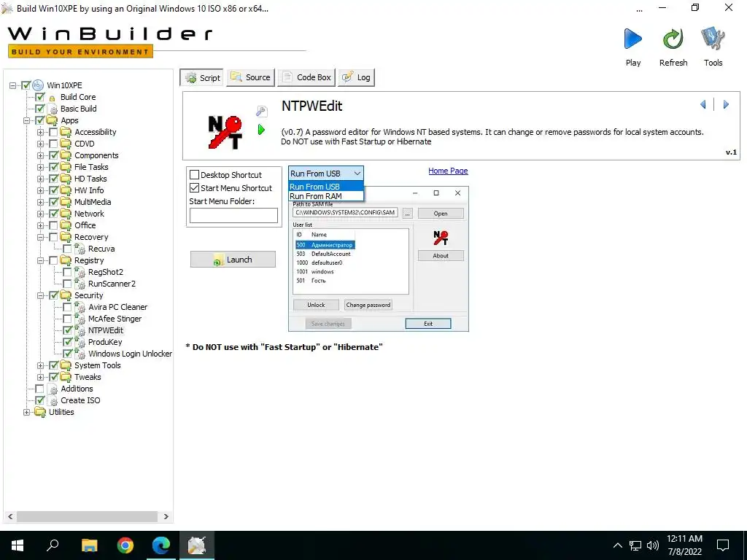Click the network tray icon
Screen dimensions: 747x560
pos(635,545)
